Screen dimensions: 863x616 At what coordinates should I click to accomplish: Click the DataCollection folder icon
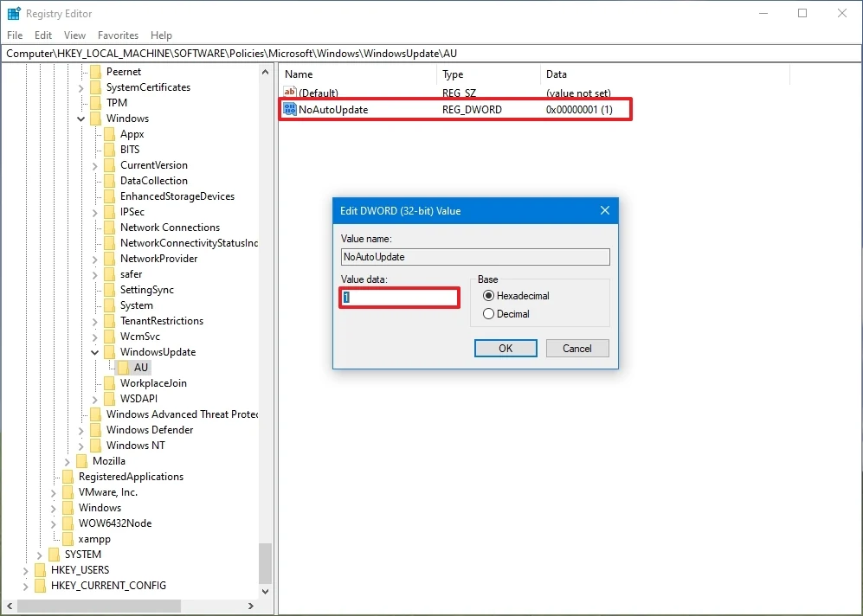[110, 181]
